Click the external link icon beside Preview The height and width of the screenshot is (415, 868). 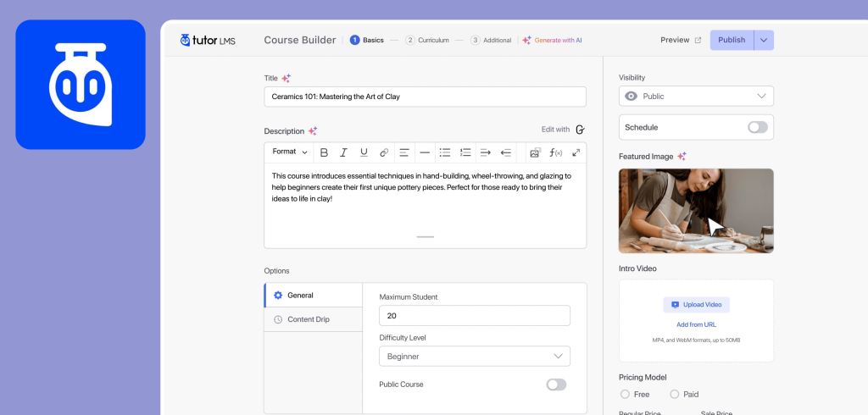pyautogui.click(x=698, y=41)
